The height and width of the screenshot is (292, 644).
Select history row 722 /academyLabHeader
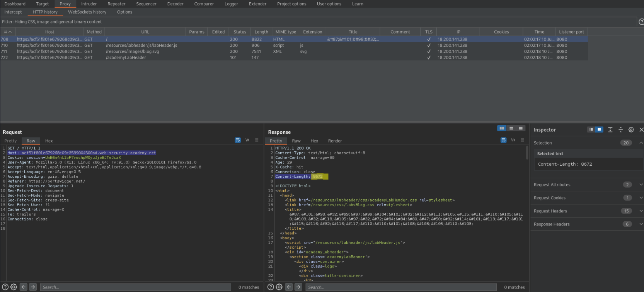point(294,58)
